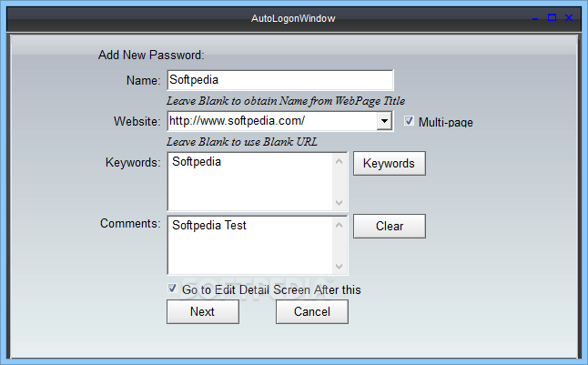Image resolution: width=588 pixels, height=365 pixels.
Task: Click the Cancel button
Action: point(312,311)
